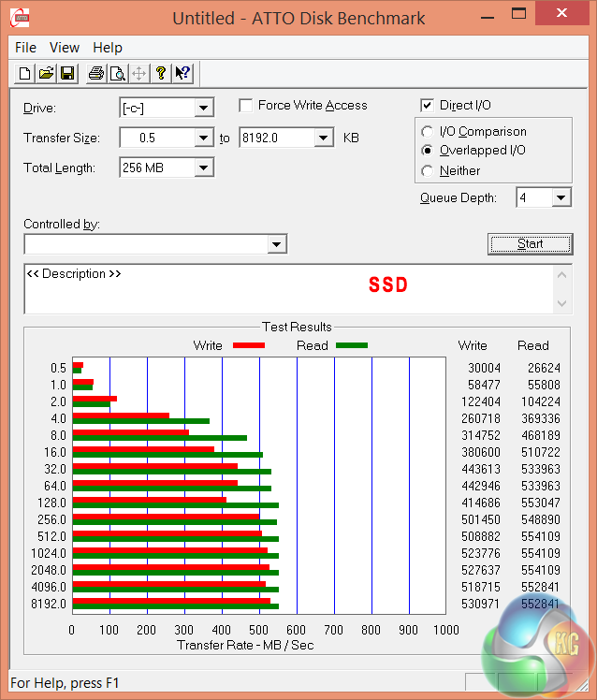597x700 pixels.
Task: Save results with the floppy disk icon
Action: point(67,73)
